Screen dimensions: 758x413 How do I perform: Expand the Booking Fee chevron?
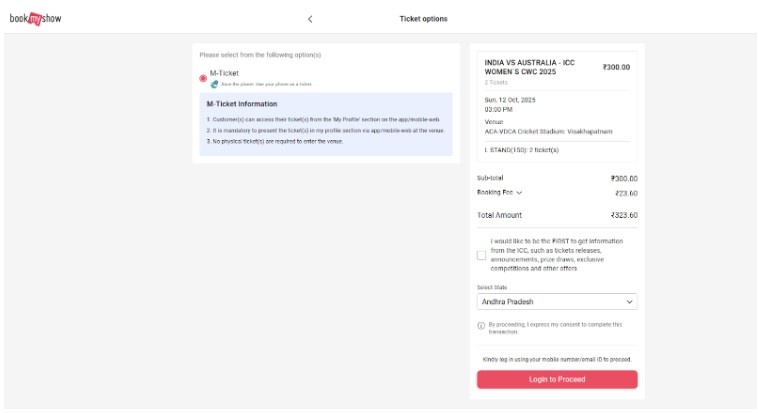(519, 193)
